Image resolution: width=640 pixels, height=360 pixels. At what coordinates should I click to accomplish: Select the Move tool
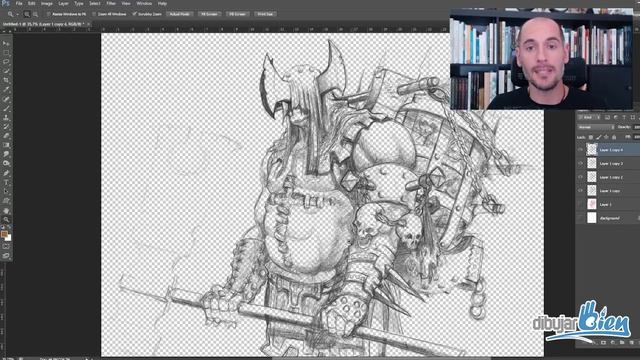point(6,43)
